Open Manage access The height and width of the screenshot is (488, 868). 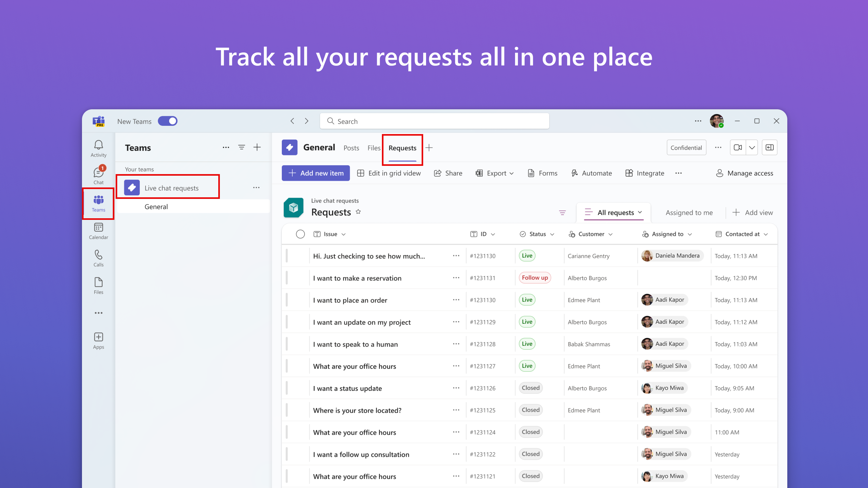tap(744, 173)
